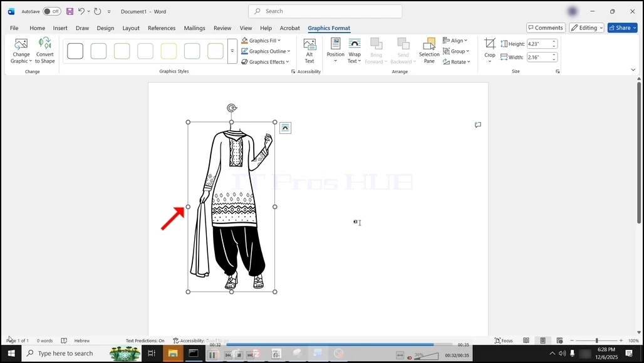
Task: Collapse the ribbon with chevron
Action: 633,69
